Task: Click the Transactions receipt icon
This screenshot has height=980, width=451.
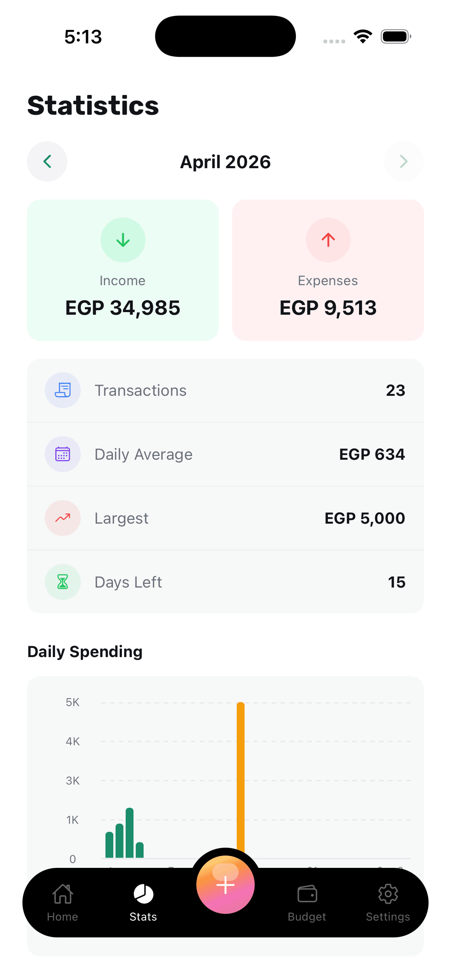Action: [x=63, y=390]
